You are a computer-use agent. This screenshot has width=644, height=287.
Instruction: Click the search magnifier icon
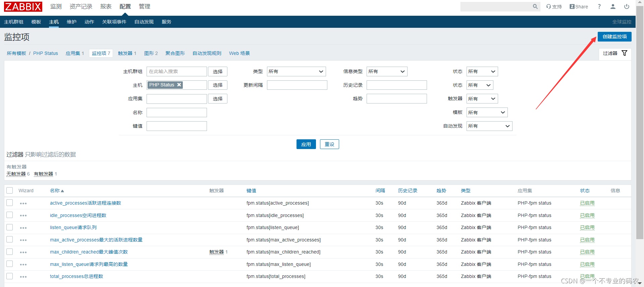click(x=535, y=6)
